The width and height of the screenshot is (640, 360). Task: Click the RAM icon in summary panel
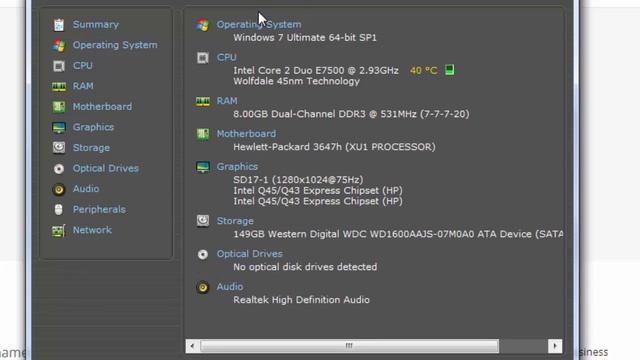tap(203, 101)
